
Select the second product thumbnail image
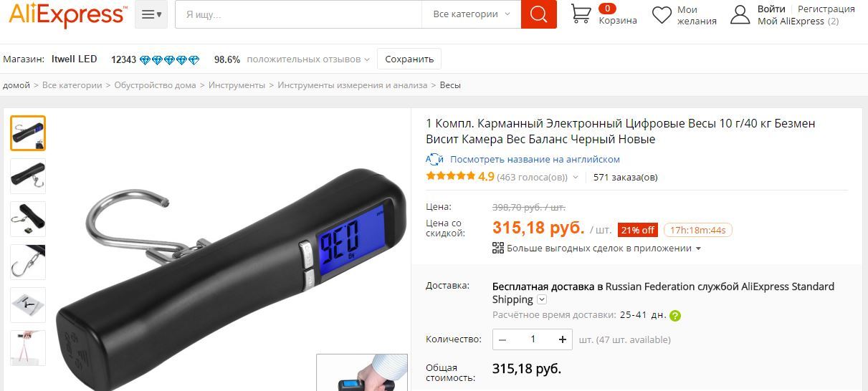click(x=28, y=176)
